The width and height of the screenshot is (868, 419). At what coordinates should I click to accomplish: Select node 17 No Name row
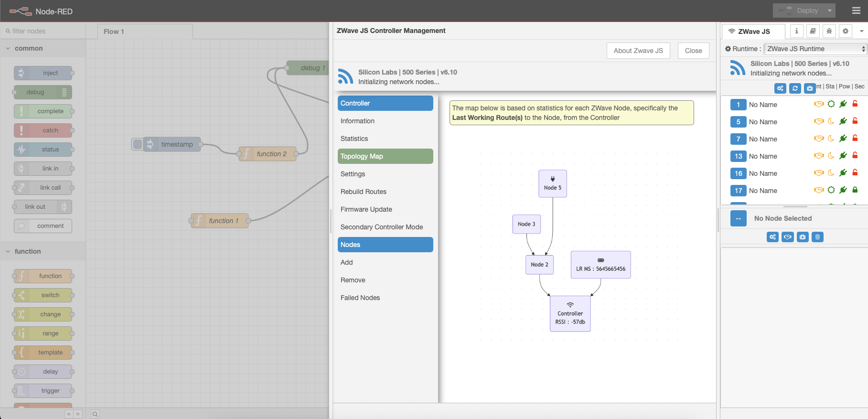794,191
